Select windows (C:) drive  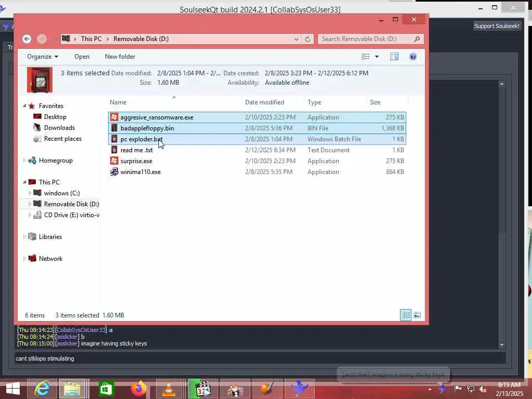56,193
